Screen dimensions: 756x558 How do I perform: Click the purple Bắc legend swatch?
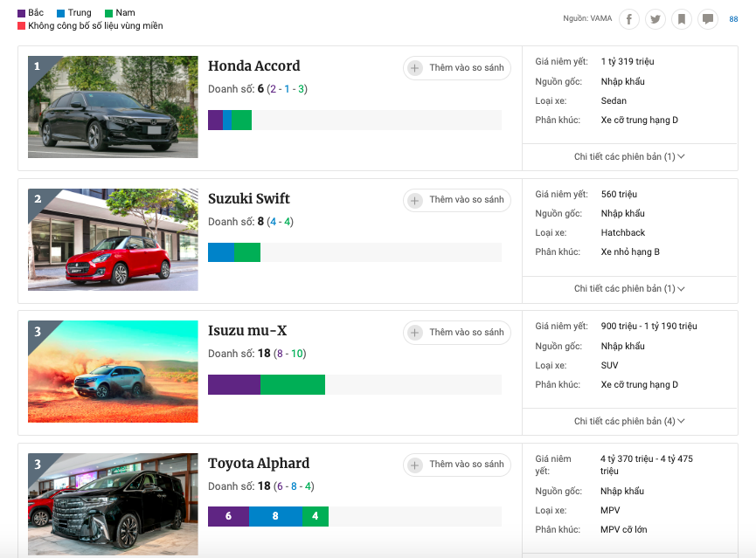coord(21,13)
